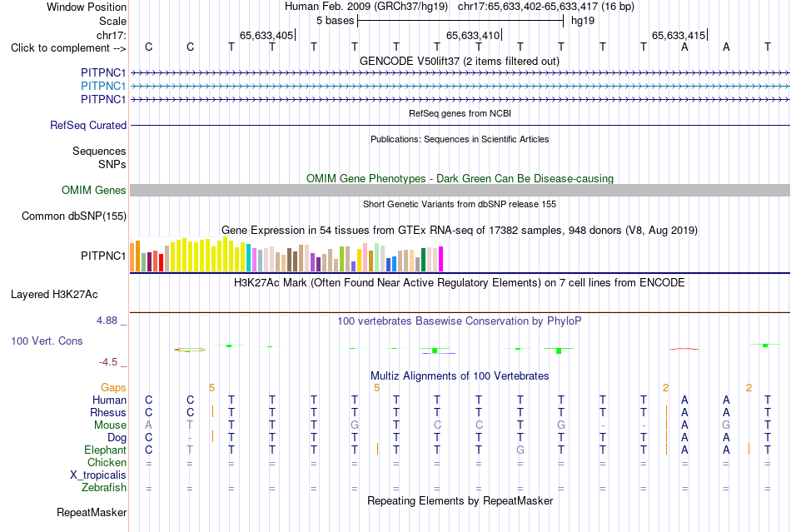Viewport: 791px width, 532px height.
Task: Click the light blue PITPNC1 intron arrow line
Action: point(460,87)
